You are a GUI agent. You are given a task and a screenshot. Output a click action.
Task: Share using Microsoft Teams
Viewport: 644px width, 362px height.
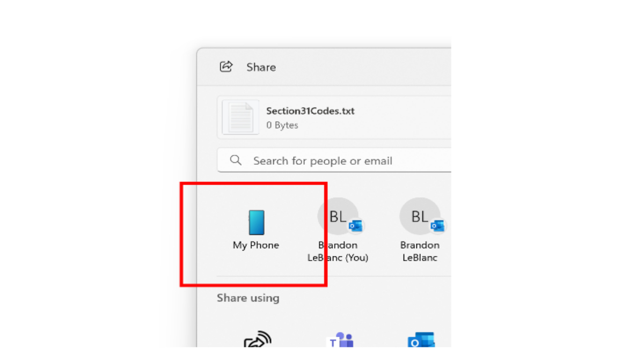339,341
